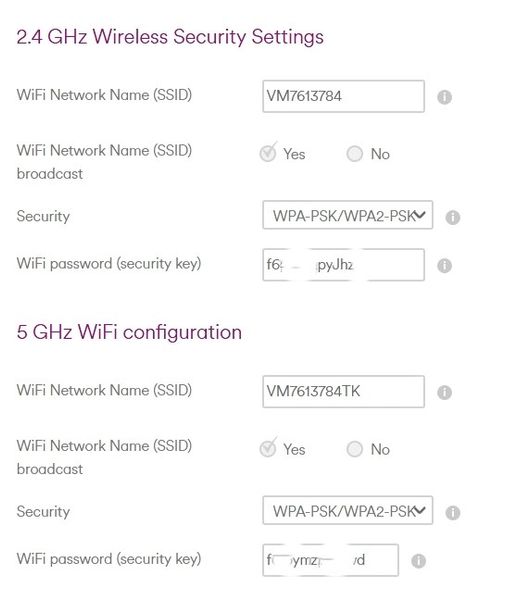Image resolution: width=530 pixels, height=600 pixels.
Task: Click info icon beside 2.4 GHz WiFi password
Action: click(444, 265)
